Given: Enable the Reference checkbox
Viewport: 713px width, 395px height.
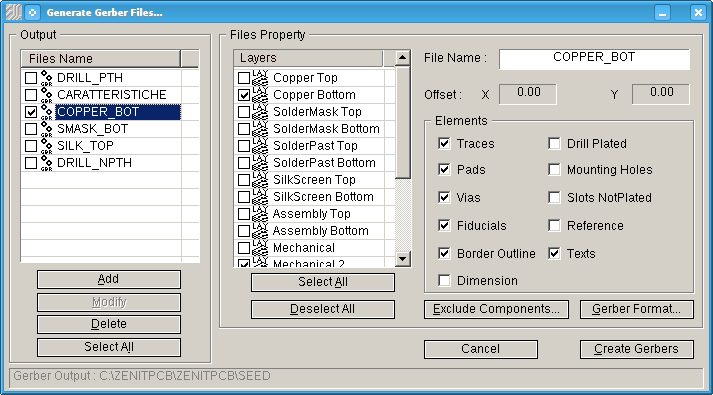Looking at the screenshot, I should [554, 225].
